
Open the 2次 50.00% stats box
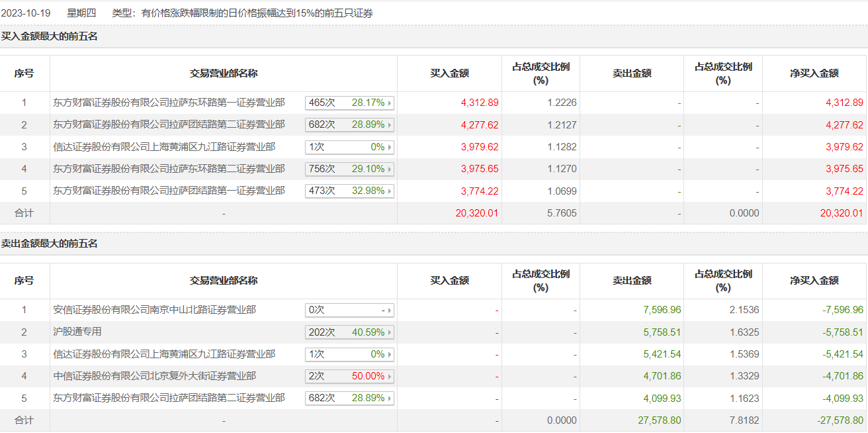click(349, 376)
